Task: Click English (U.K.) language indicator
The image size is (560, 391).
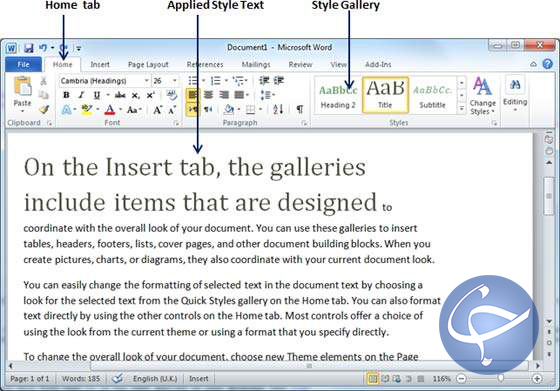Action: [x=155, y=379]
